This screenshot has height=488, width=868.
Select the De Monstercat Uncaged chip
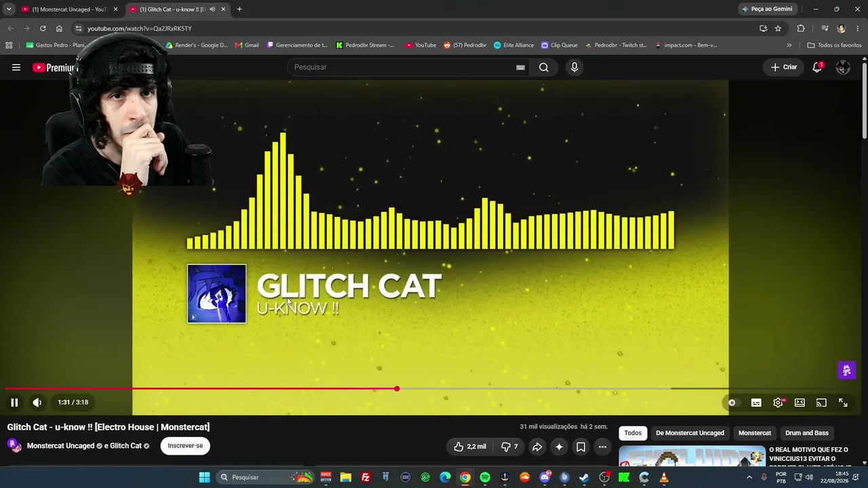pyautogui.click(x=690, y=433)
